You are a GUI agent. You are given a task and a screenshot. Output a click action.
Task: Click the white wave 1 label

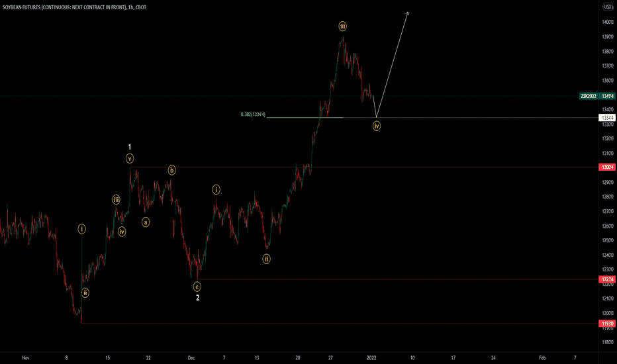[130, 147]
